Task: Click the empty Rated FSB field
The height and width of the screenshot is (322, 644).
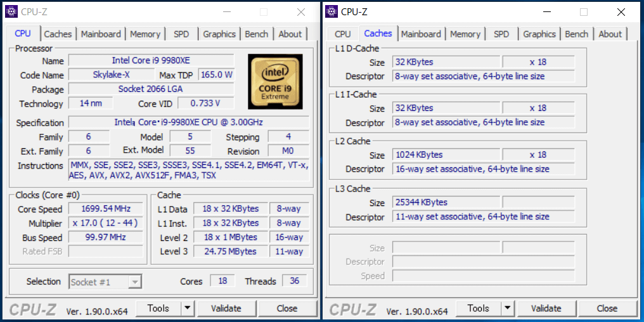Action: tap(106, 252)
